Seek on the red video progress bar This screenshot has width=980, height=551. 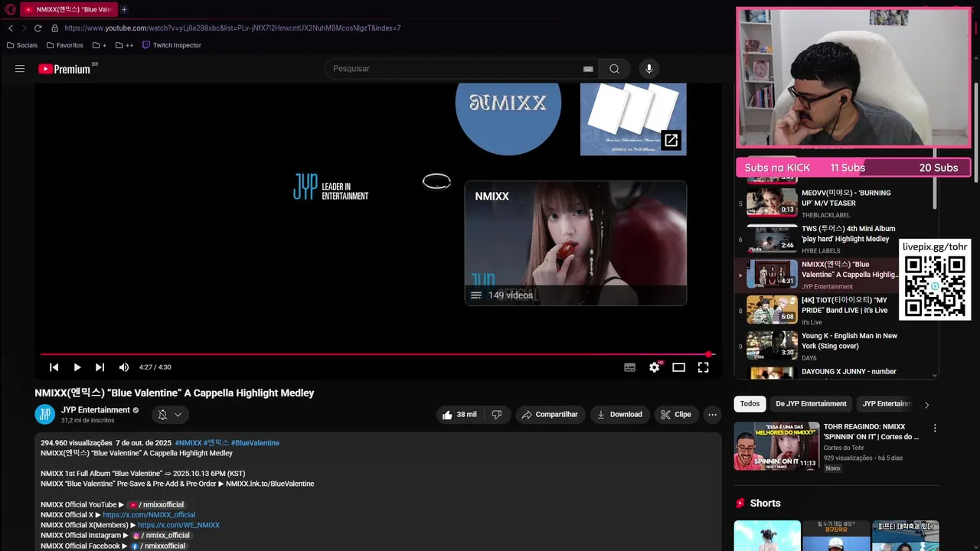tap(377, 354)
